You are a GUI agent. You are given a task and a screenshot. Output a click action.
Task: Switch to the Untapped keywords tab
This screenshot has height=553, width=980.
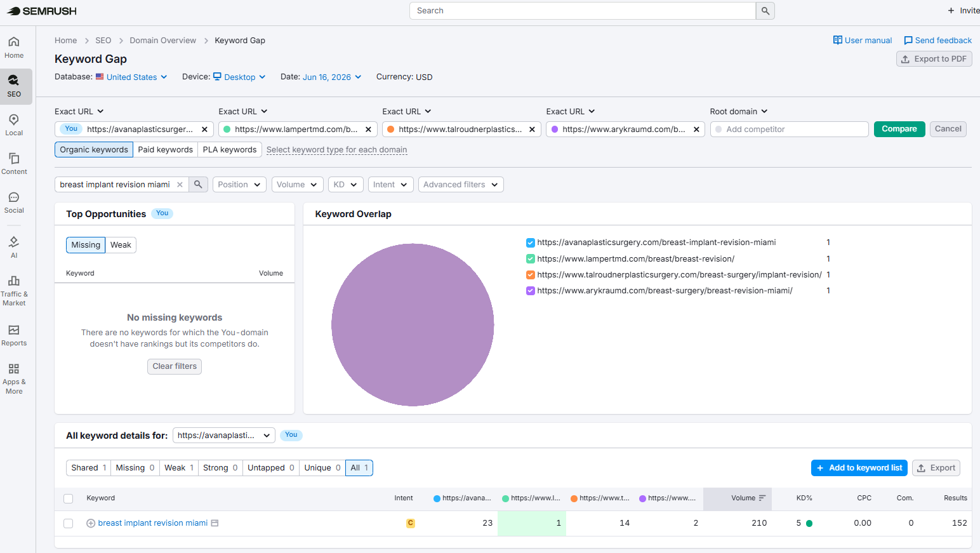click(271, 468)
